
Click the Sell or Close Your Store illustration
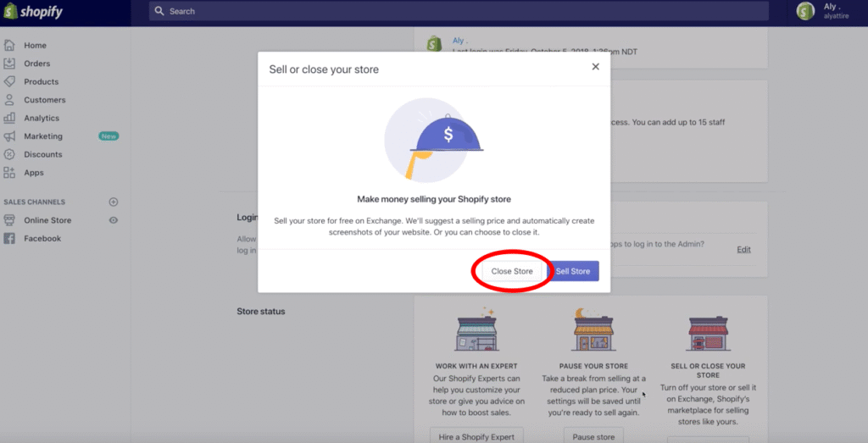708,334
